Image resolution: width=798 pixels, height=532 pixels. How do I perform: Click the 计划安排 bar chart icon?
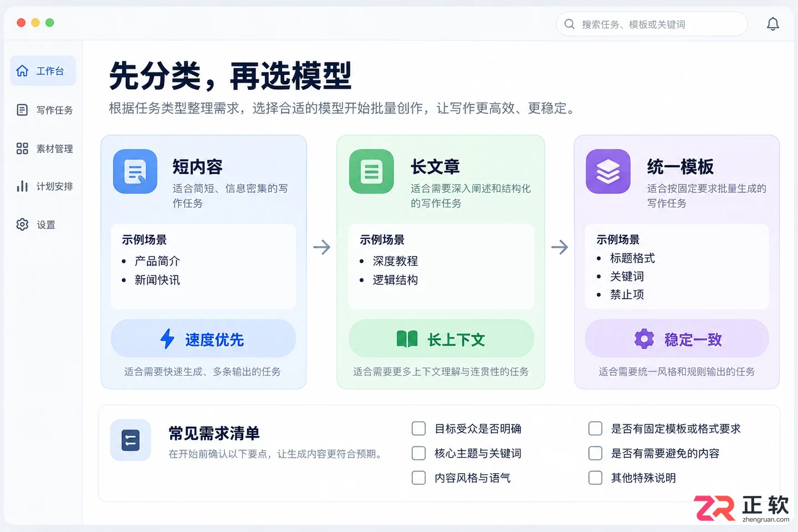tap(22, 186)
